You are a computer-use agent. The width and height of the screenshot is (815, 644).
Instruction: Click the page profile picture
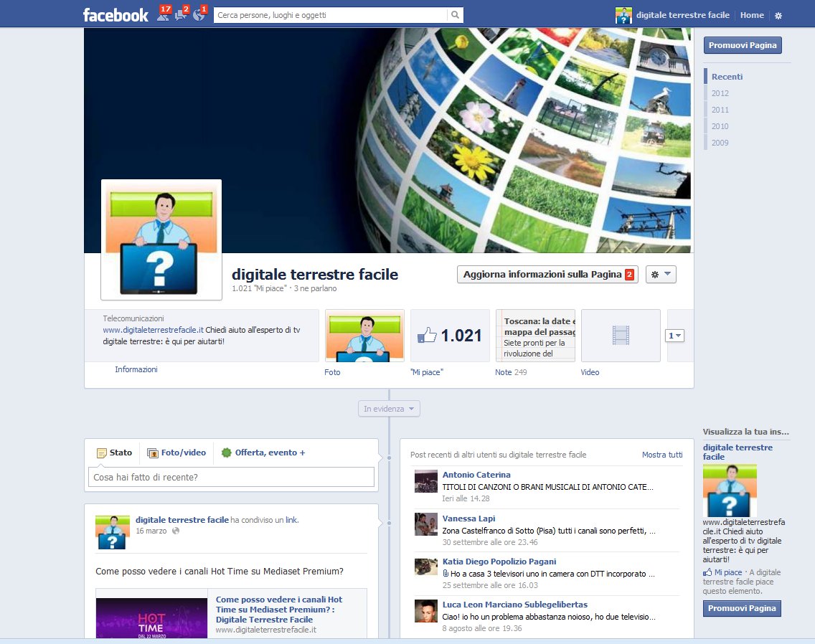coord(161,240)
